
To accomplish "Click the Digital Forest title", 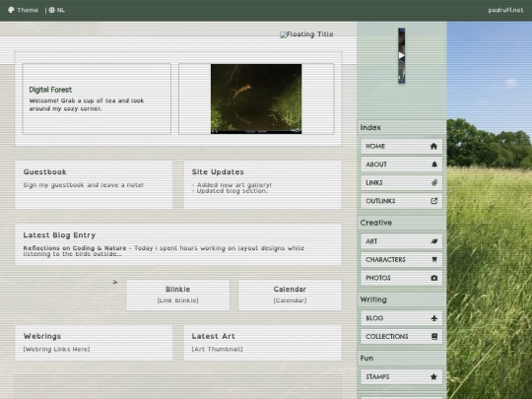I will [50, 90].
